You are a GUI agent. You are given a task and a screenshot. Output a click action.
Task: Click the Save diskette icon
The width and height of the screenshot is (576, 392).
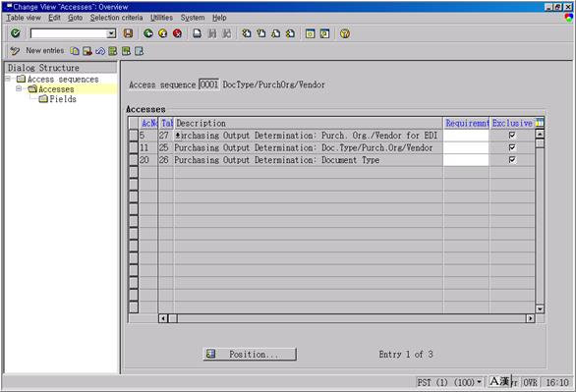[128, 33]
